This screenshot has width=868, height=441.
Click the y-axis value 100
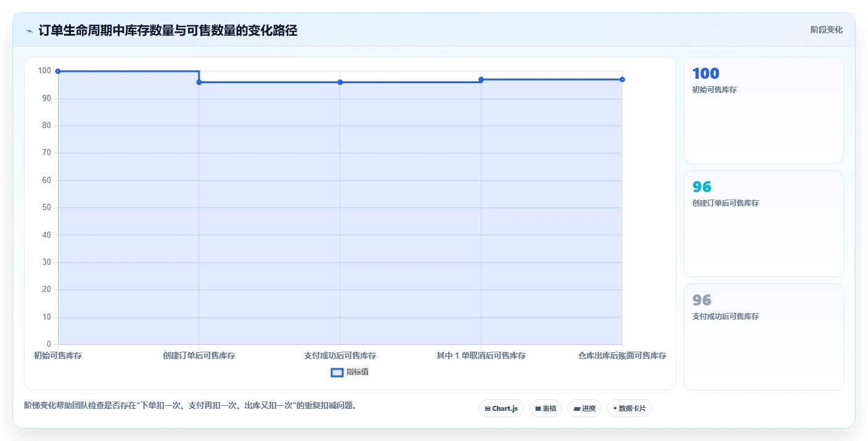point(44,71)
